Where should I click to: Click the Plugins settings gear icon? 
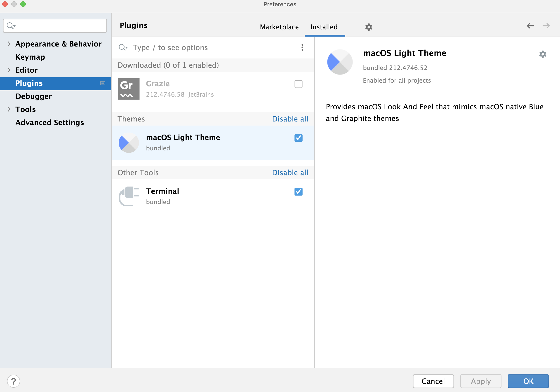click(369, 27)
